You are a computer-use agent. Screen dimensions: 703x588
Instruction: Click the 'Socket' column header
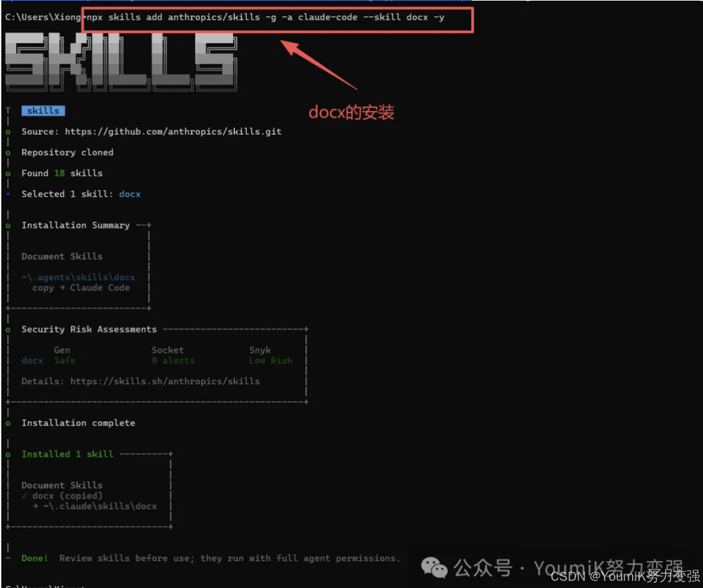click(x=168, y=350)
